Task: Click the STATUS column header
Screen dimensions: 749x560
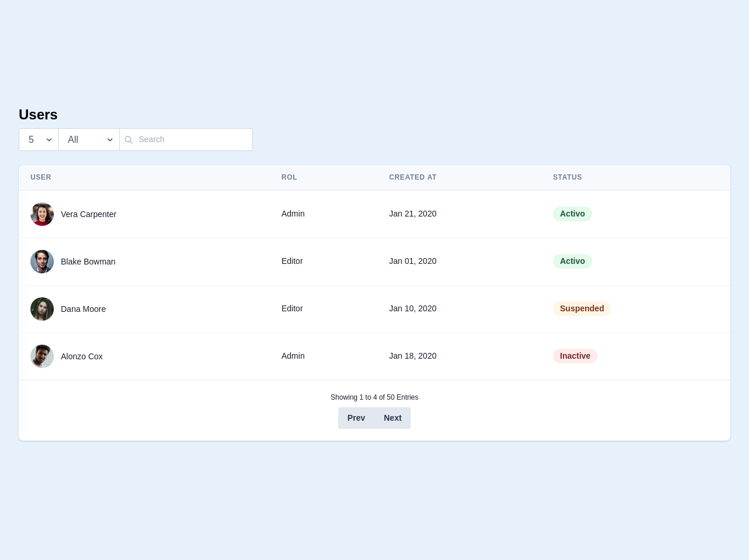Action: coord(567,177)
